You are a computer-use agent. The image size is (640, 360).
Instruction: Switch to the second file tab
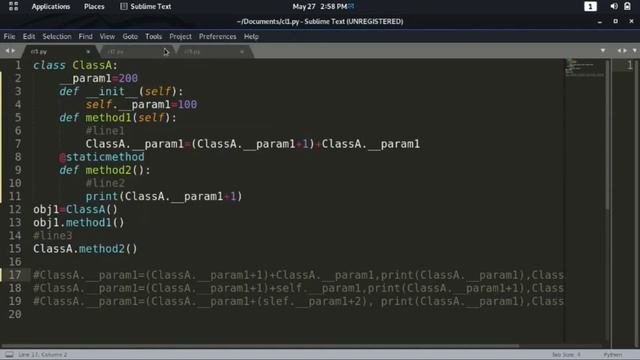pos(135,51)
